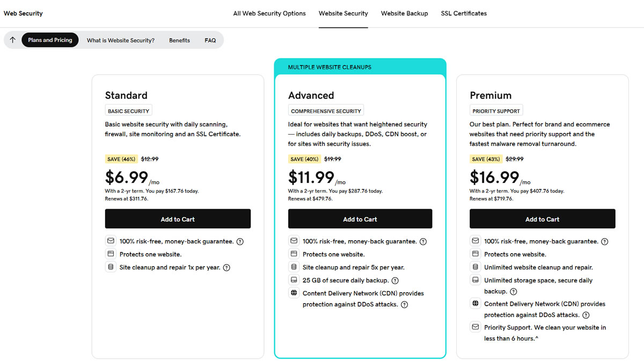This screenshot has width=644, height=363.
Task: Click the CDN globe icon on Advanced plan
Action: pyautogui.click(x=294, y=293)
